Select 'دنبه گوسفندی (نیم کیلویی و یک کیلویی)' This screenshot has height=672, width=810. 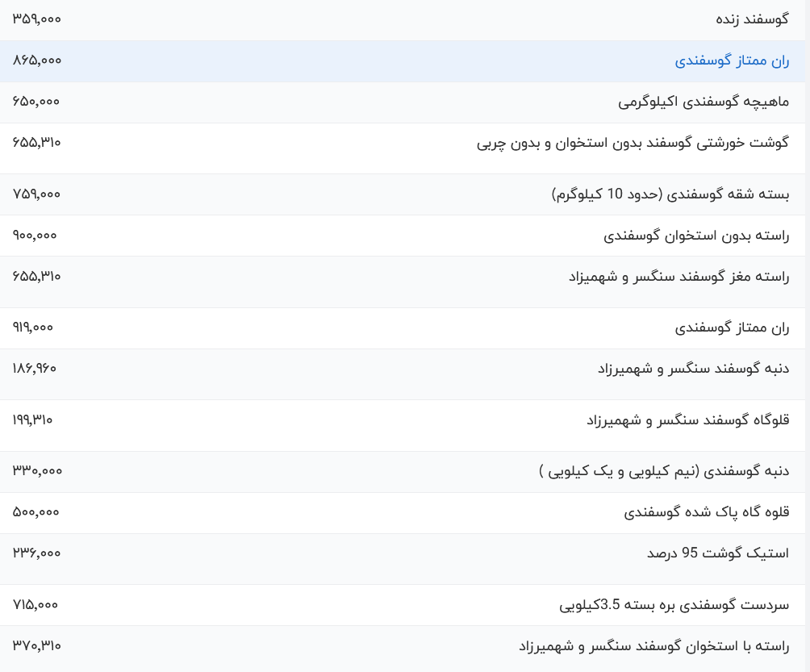click(x=664, y=471)
